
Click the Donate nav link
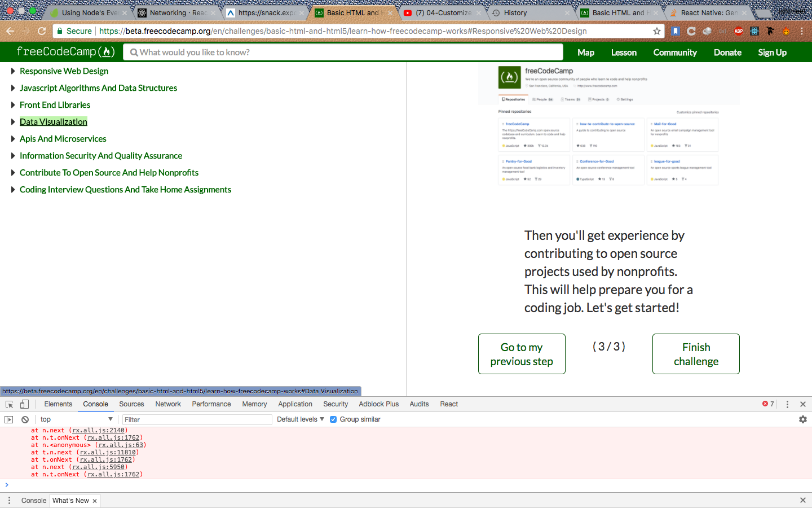727,52
